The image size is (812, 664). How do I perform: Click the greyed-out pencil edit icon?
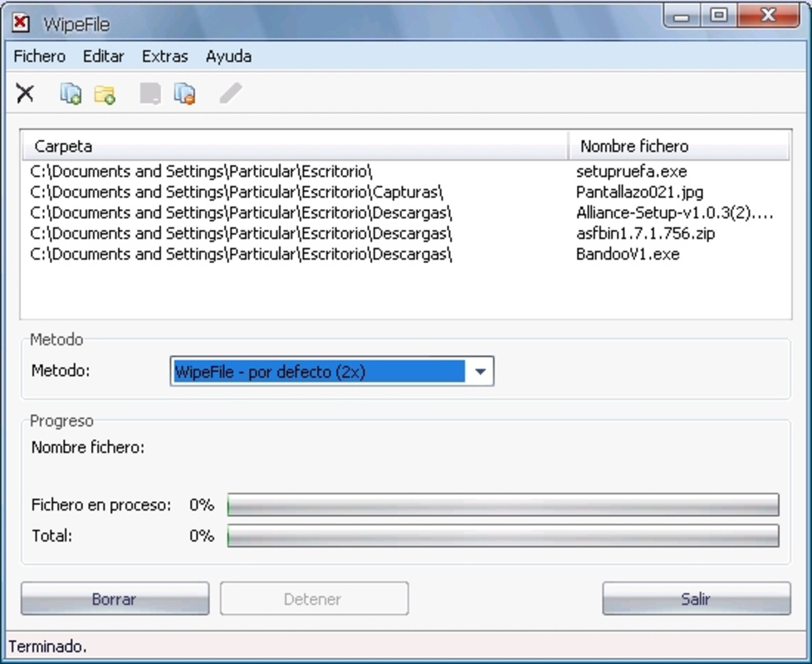click(231, 94)
